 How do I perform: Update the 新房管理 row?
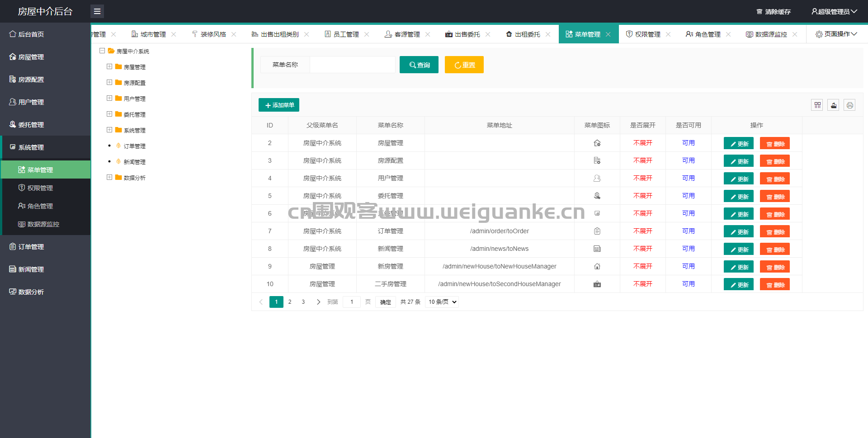coord(739,267)
